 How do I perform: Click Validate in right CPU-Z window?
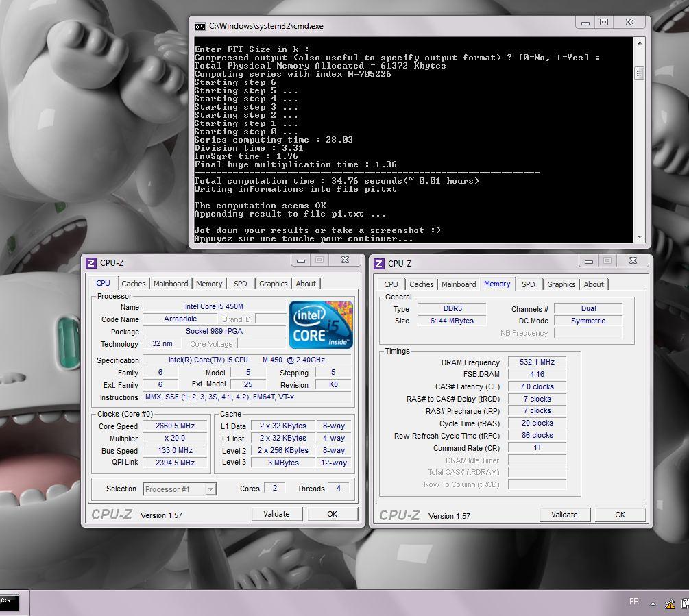pos(565,515)
